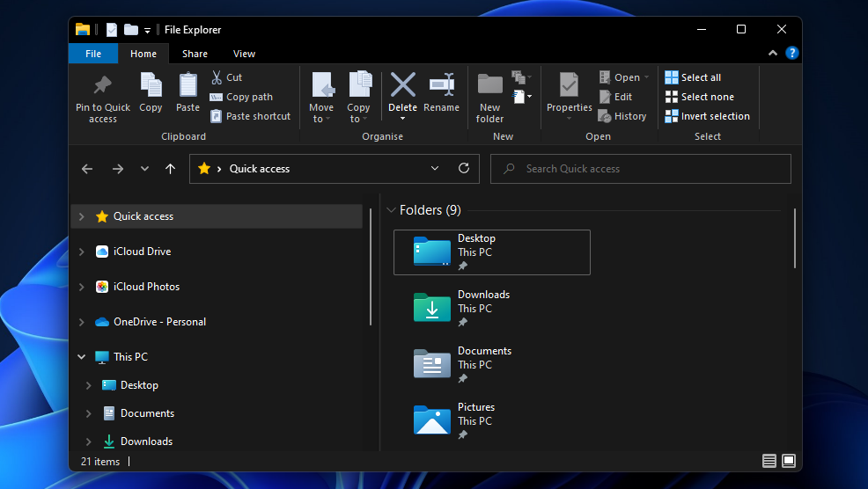
Task: Switch to the Share ribbon tab
Action: tap(195, 54)
